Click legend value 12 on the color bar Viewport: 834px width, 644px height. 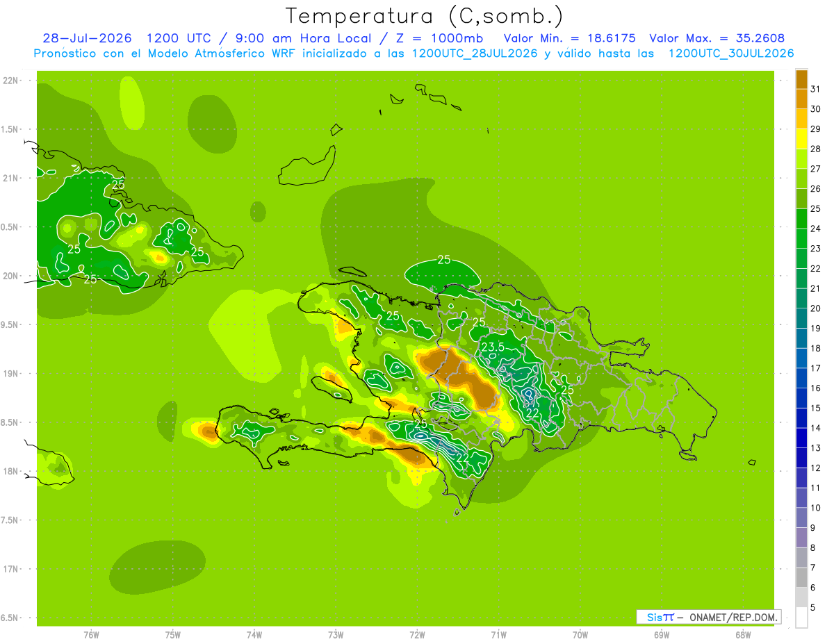pos(815,468)
